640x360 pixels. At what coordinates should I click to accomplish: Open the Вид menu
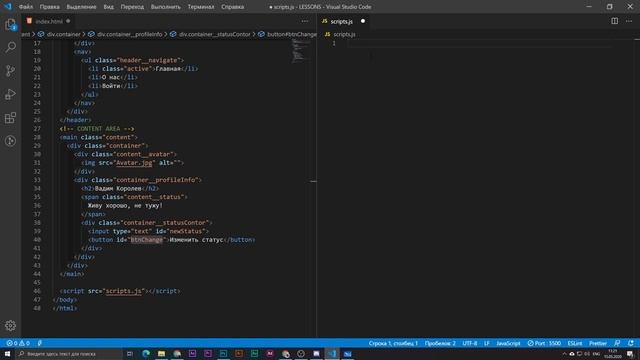coord(109,7)
